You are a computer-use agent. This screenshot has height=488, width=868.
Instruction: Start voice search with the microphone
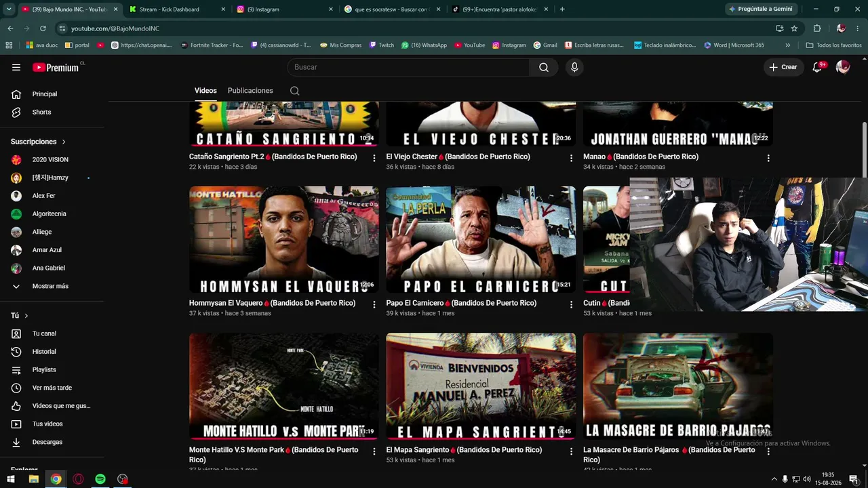coord(574,67)
